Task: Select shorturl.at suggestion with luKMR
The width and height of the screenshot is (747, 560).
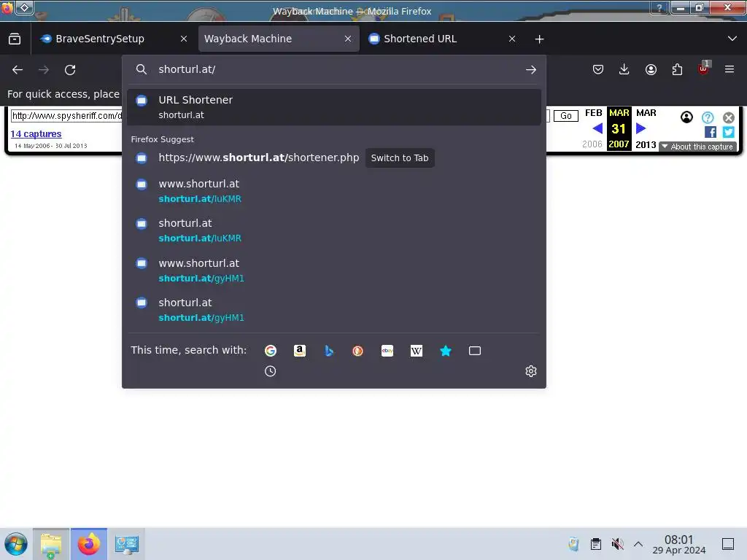Action: tap(334, 230)
